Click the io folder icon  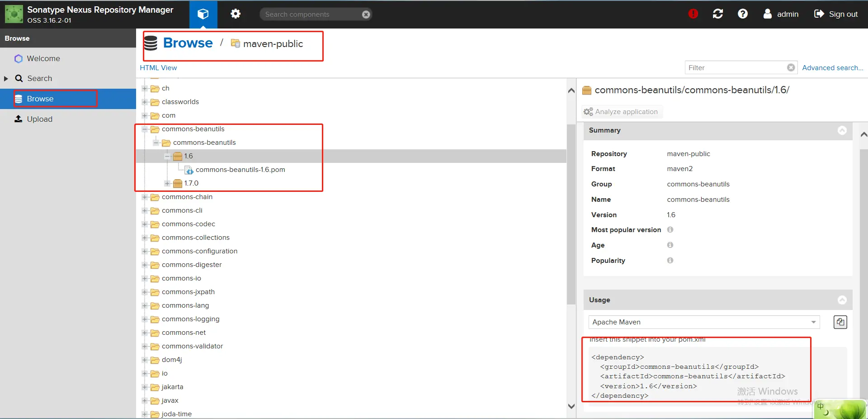[155, 373]
